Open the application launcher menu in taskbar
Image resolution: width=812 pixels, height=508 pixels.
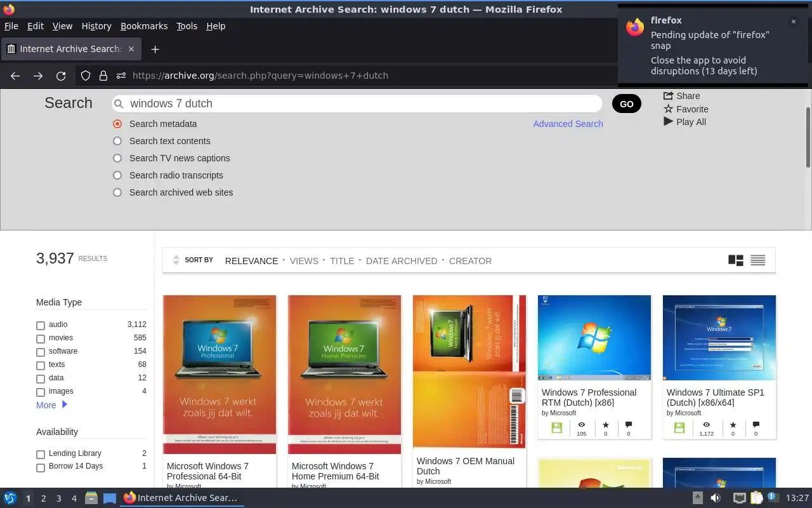point(10,498)
